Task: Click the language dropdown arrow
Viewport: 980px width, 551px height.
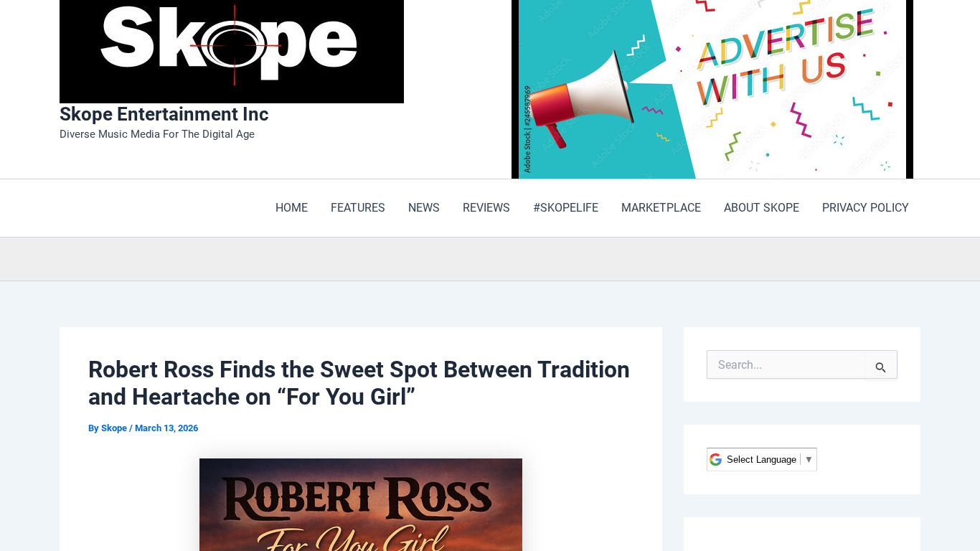Action: pyautogui.click(x=809, y=459)
